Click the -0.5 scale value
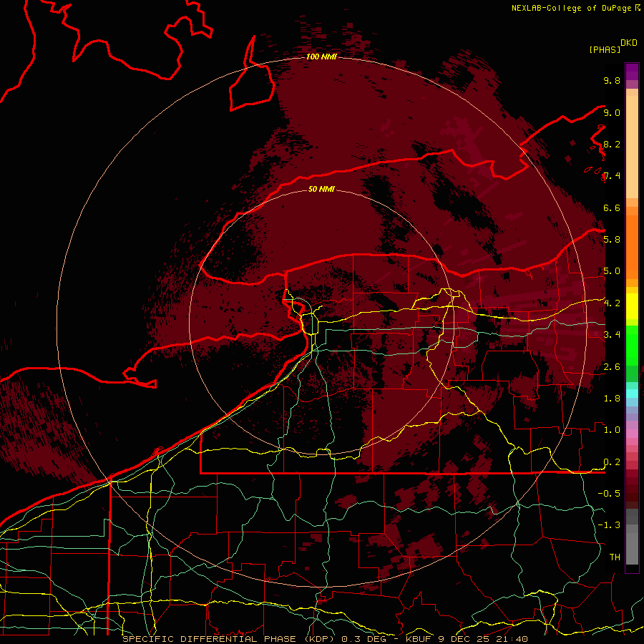The width and height of the screenshot is (644, 644). pyautogui.click(x=609, y=494)
